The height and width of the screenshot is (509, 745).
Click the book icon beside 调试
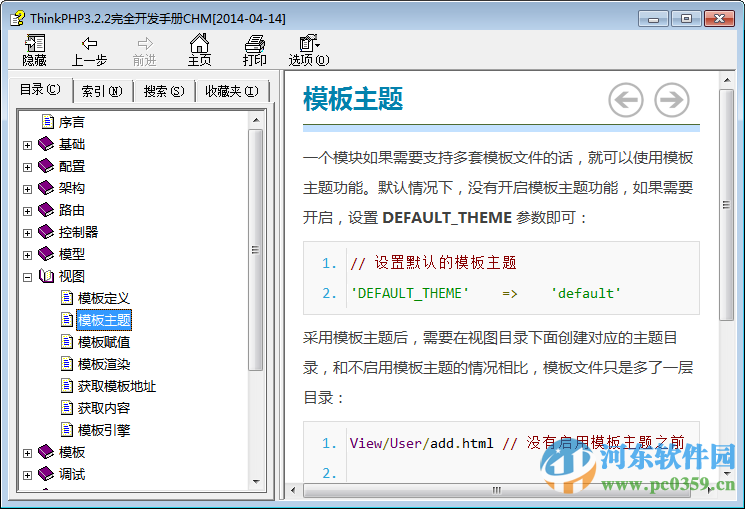click(46, 473)
